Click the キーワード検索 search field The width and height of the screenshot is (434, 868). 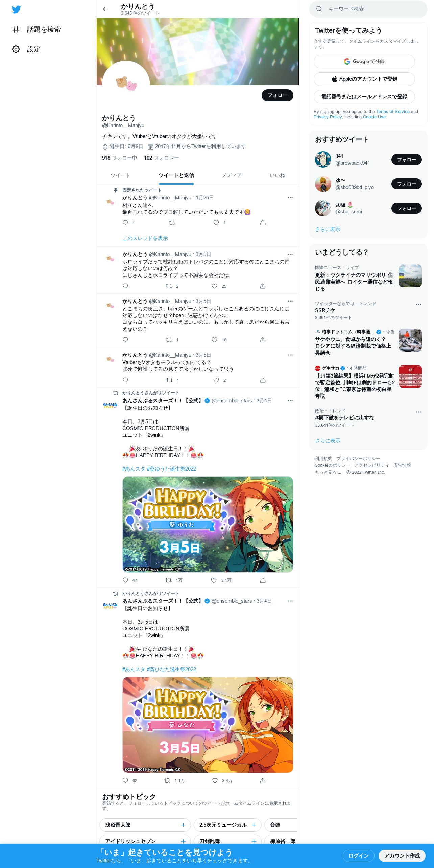click(368, 9)
